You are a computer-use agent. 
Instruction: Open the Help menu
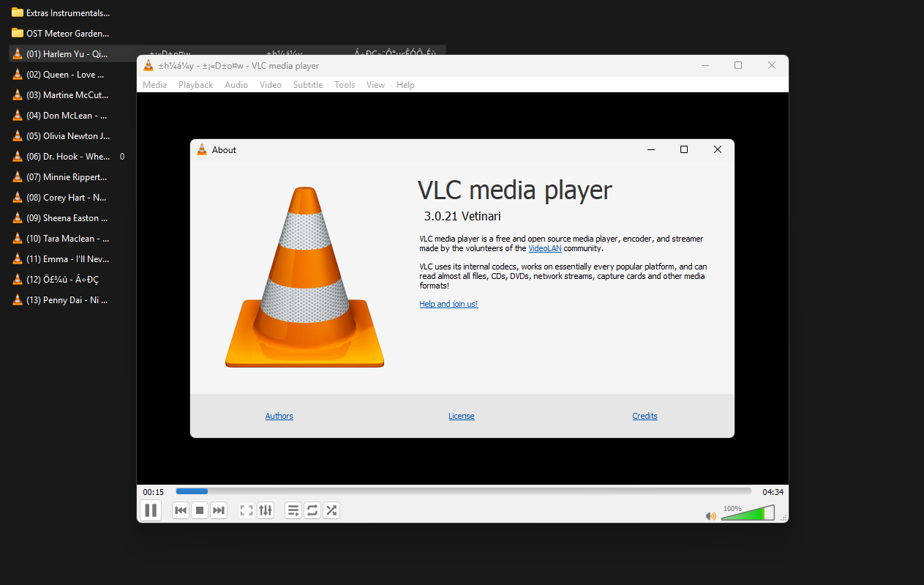(x=405, y=85)
